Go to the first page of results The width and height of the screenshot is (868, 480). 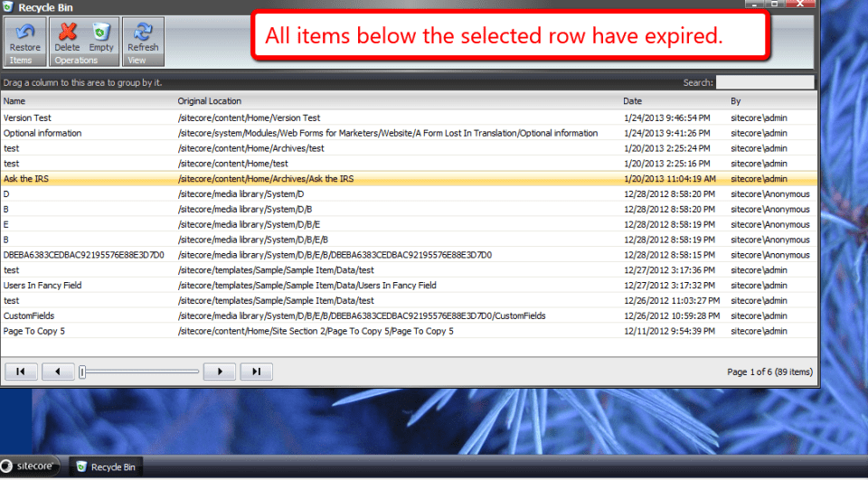point(21,372)
